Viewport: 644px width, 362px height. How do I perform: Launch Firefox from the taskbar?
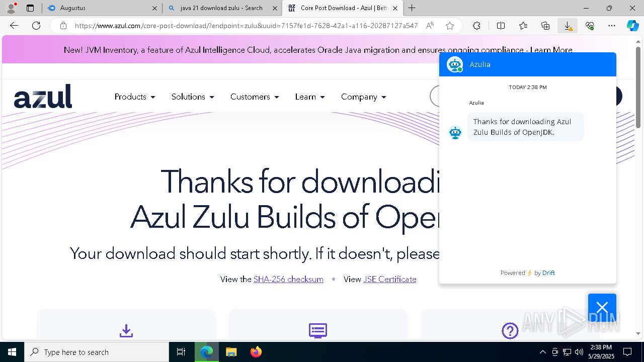tap(256, 352)
